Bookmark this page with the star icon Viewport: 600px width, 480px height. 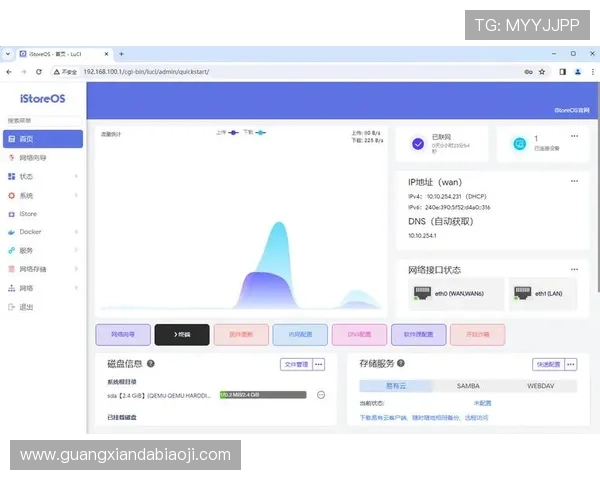(542, 72)
